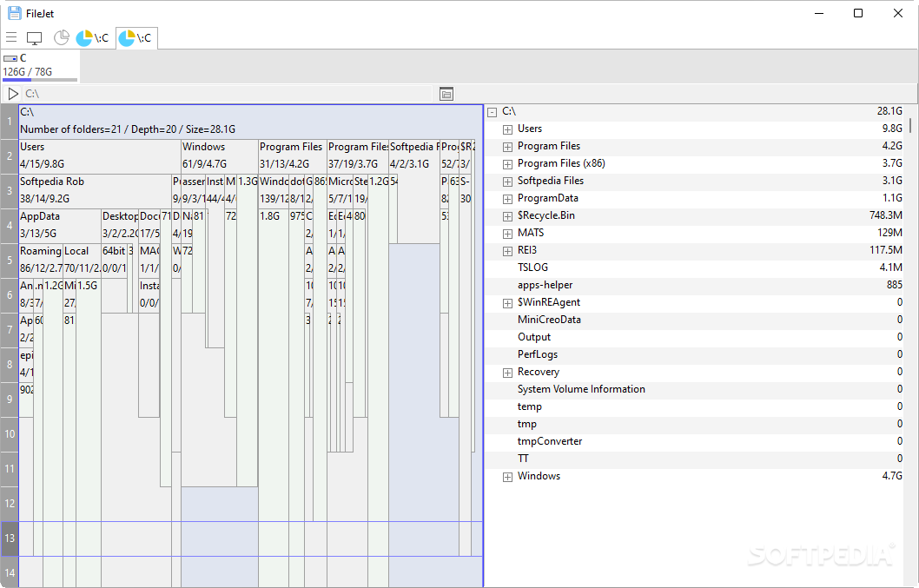This screenshot has height=588, width=919.
Task: Click the drive C icon
Action: point(10,58)
